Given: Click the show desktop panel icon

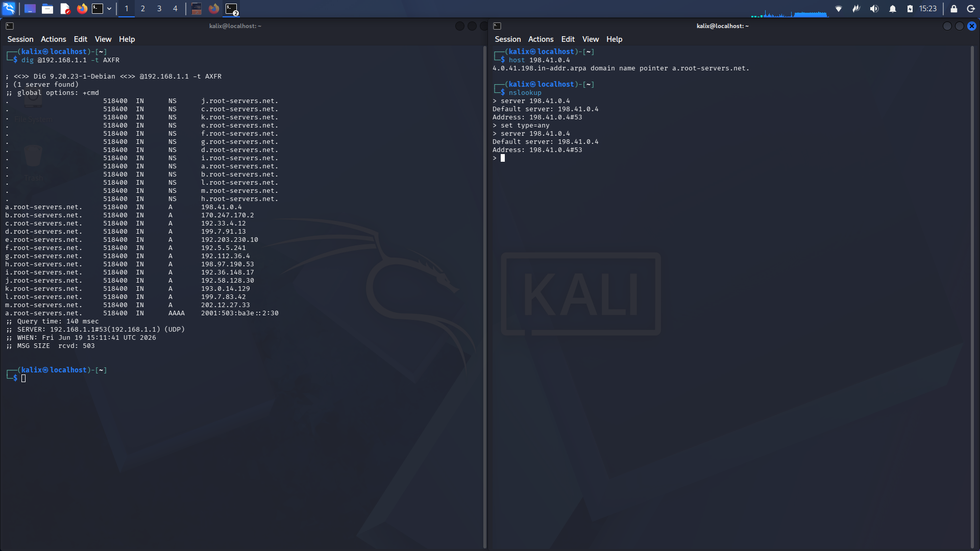Looking at the screenshot, I should 30,9.
